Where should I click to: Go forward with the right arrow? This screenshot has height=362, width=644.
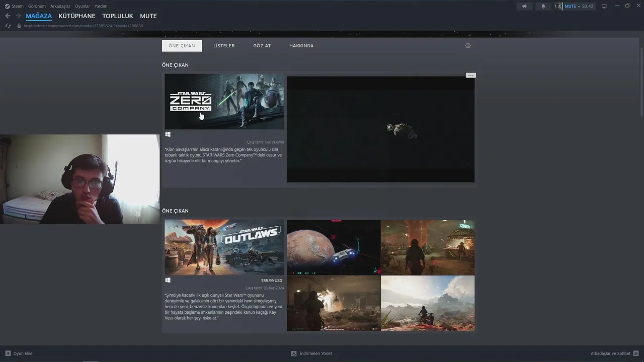click(x=18, y=16)
